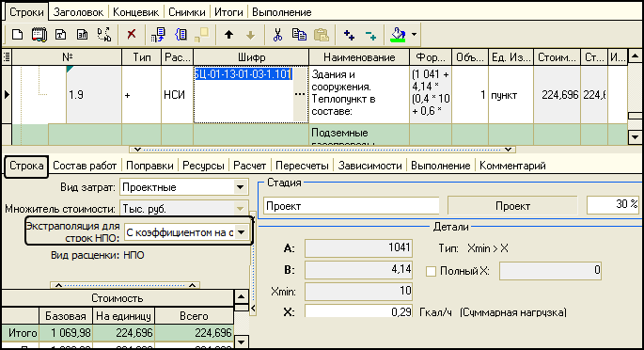The height and width of the screenshot is (350, 644).
Task: Click the Проект stage button
Action: [x=512, y=205]
